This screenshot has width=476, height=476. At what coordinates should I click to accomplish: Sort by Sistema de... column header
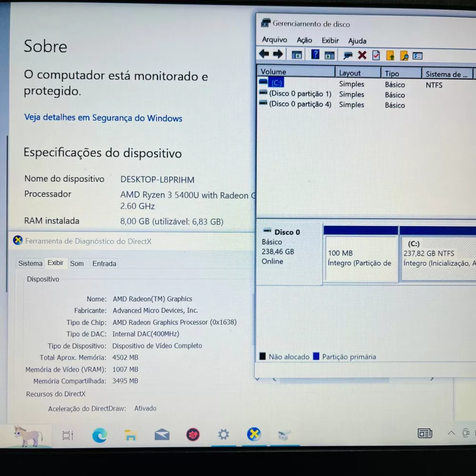[447, 74]
